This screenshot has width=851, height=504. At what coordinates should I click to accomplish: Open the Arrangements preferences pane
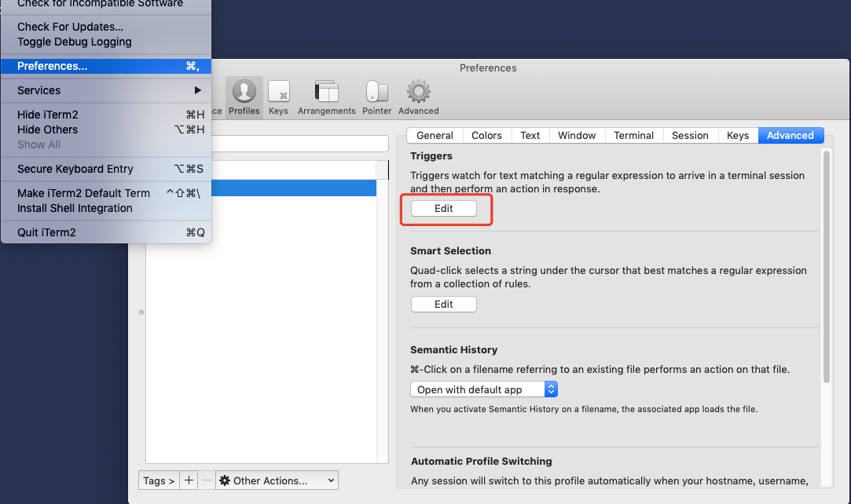pos(326,97)
